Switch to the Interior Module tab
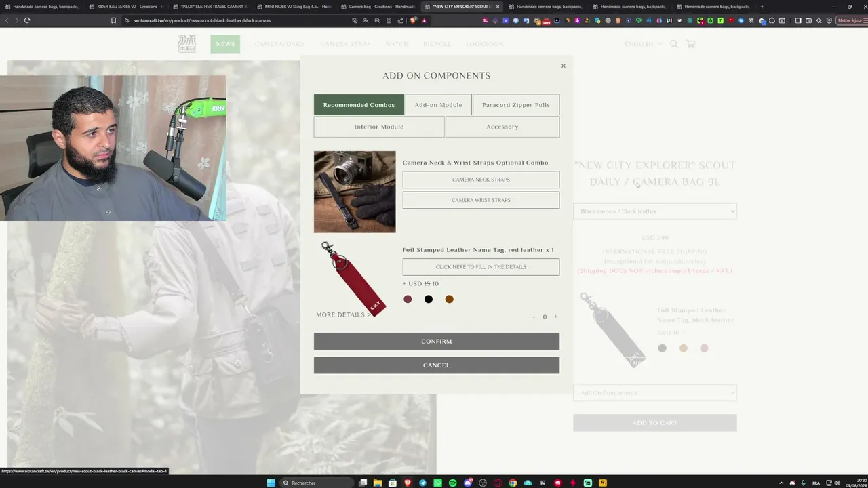The image size is (868, 488). (x=379, y=127)
